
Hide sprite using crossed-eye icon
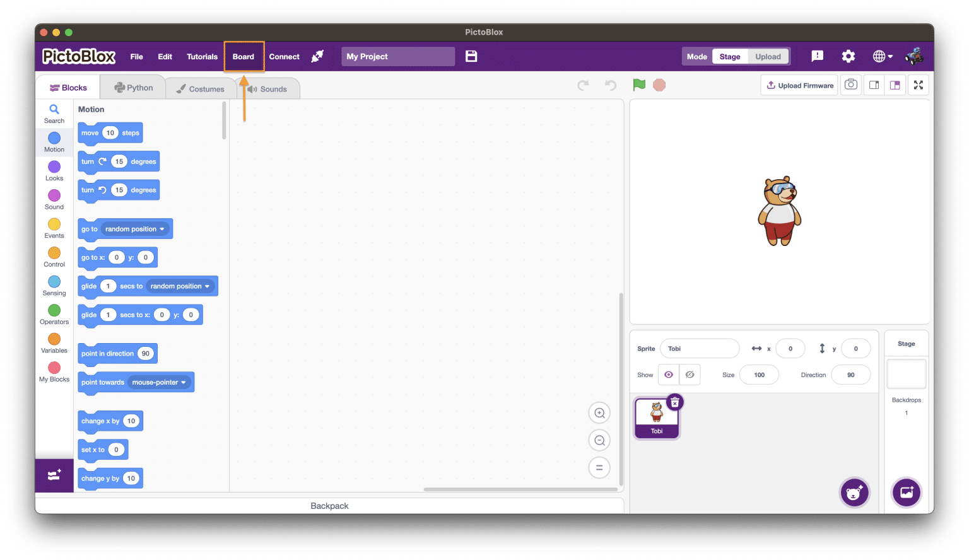point(690,375)
